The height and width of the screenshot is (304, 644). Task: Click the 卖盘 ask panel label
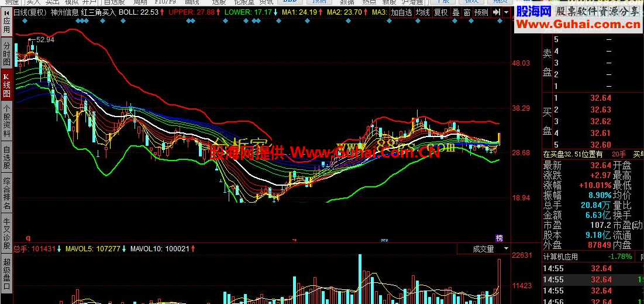547,63
